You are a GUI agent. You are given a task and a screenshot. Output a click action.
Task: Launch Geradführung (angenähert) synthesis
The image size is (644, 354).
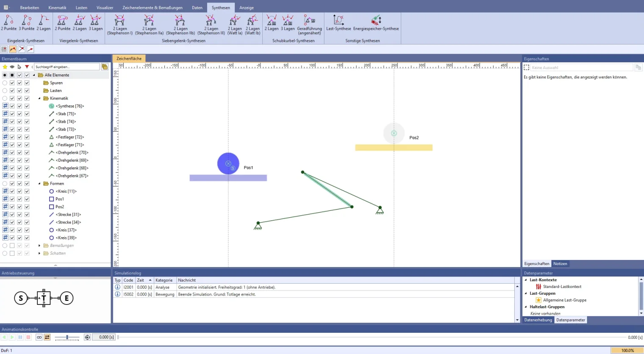point(309,25)
